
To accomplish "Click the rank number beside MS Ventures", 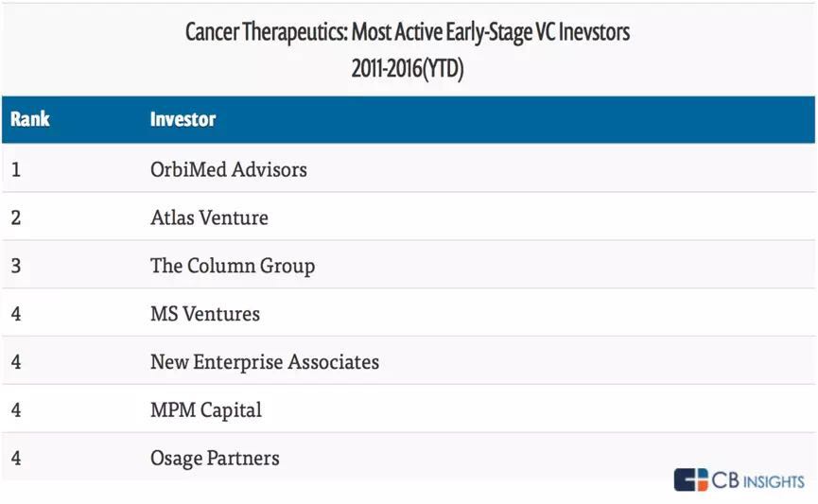I will coord(16,314).
